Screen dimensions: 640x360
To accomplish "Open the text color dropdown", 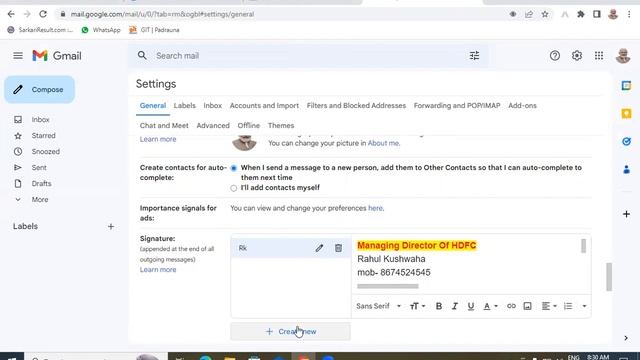I will pyautogui.click(x=490, y=306).
